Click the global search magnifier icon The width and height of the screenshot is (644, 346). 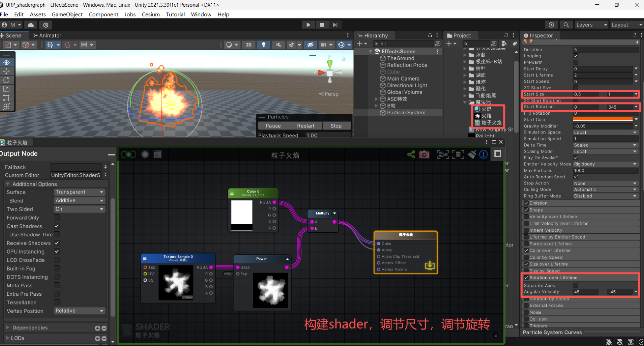pyautogui.click(x=566, y=25)
